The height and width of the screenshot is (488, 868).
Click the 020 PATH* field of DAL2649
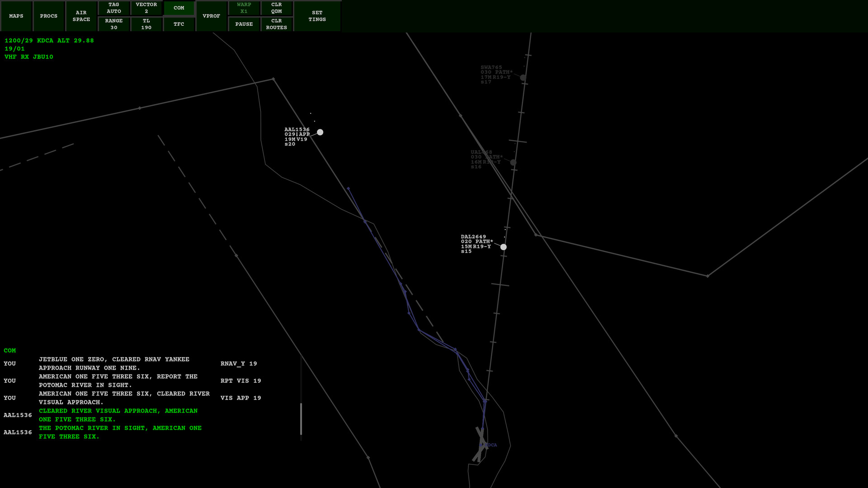[477, 242]
